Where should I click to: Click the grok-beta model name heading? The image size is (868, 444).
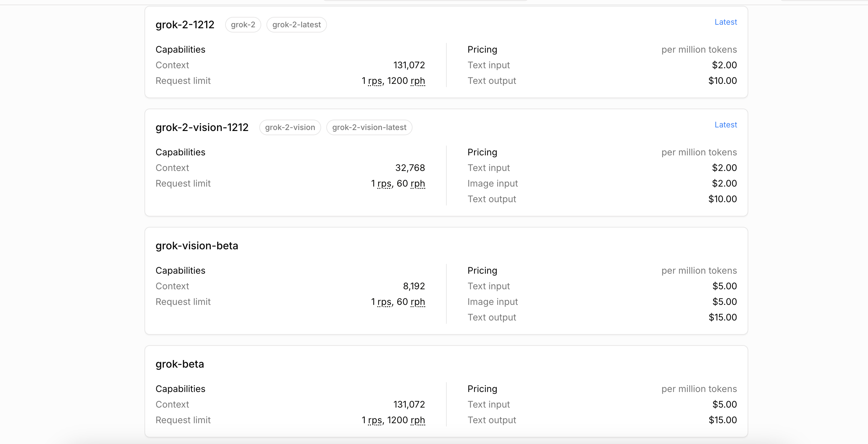(180, 364)
